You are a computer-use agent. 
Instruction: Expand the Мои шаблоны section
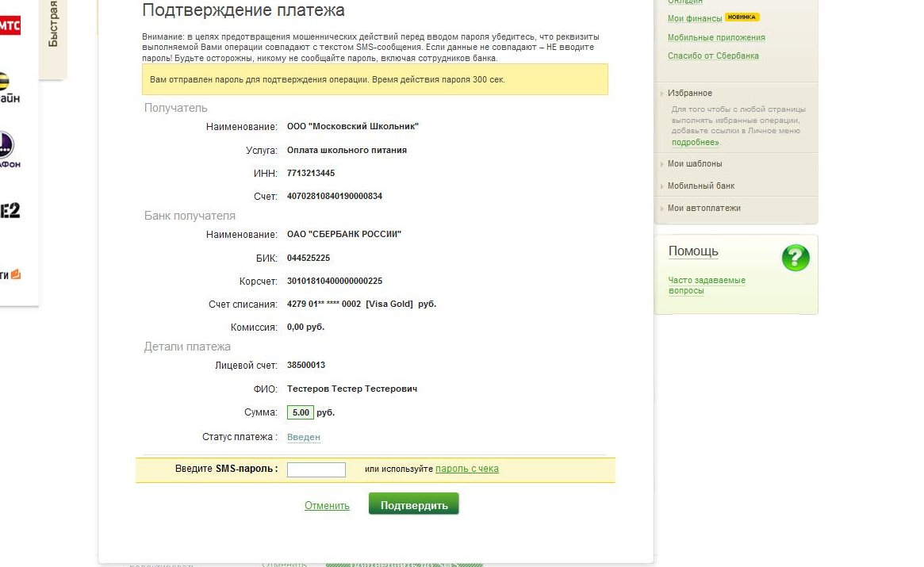[694, 164]
